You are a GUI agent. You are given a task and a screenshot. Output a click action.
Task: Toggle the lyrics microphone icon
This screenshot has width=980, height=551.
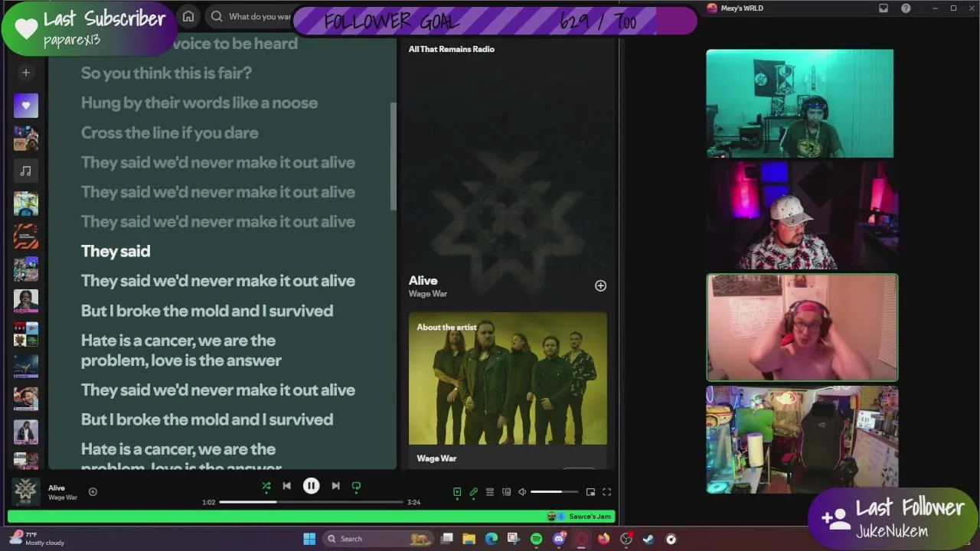coord(473,492)
